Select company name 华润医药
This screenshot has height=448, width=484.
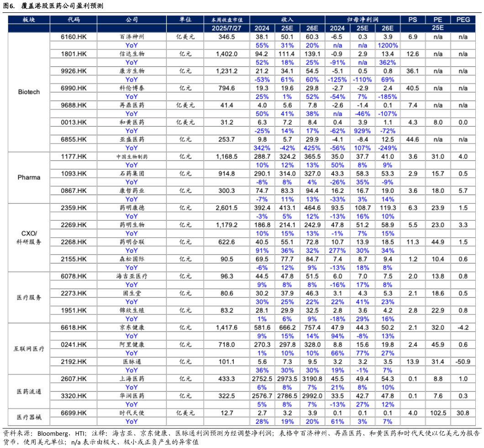pos(132,396)
